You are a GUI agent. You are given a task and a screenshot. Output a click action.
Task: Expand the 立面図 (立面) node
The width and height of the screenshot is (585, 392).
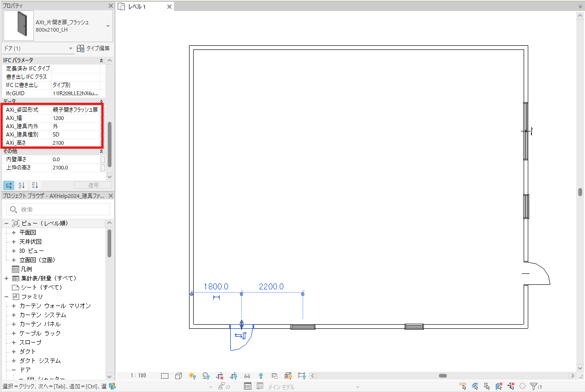(14, 260)
